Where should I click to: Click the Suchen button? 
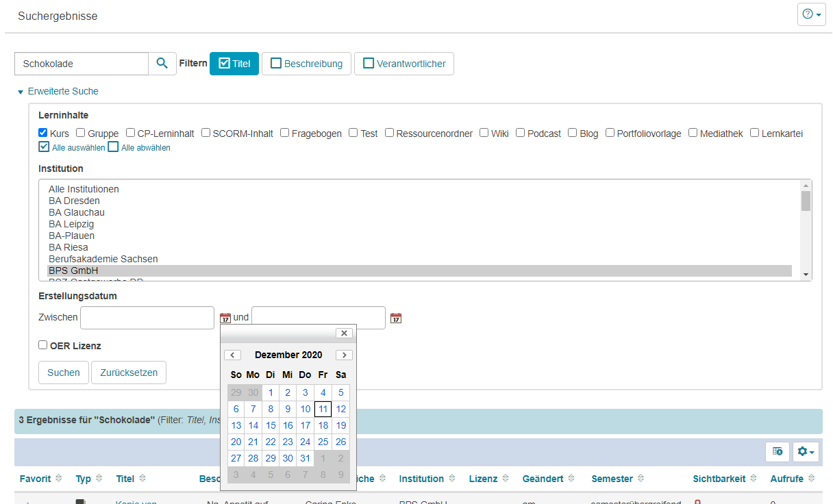coord(63,373)
